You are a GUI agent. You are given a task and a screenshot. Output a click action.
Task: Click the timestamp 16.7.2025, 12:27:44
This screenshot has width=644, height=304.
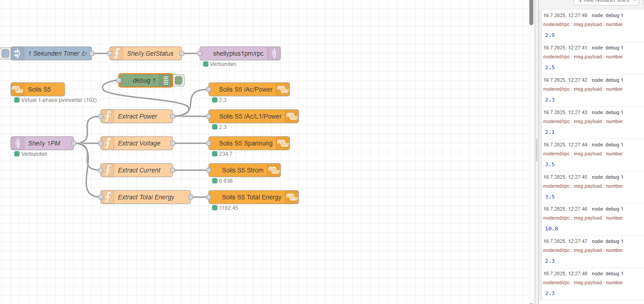pos(565,145)
